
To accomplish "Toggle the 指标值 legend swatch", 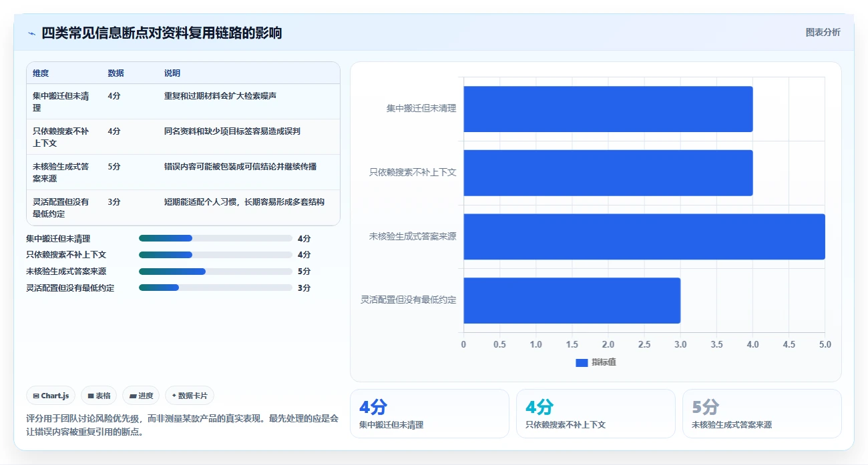I will pyautogui.click(x=582, y=362).
